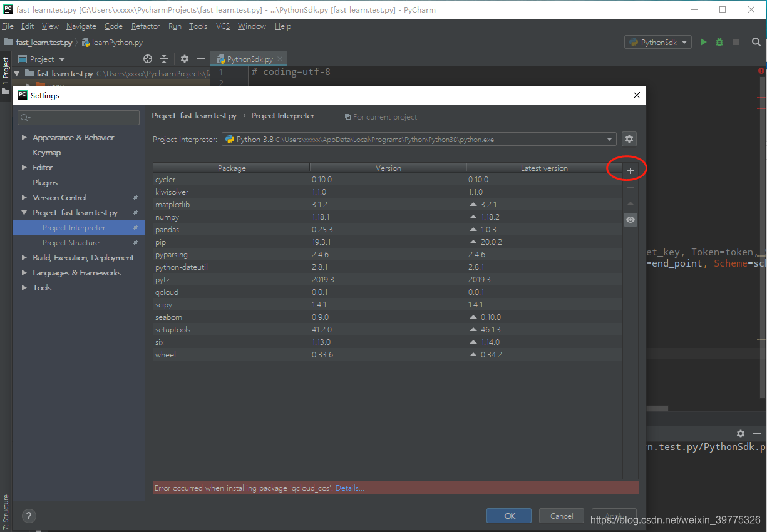
Task: Open the PythonSdk run configuration dropdown
Action: pyautogui.click(x=657, y=42)
